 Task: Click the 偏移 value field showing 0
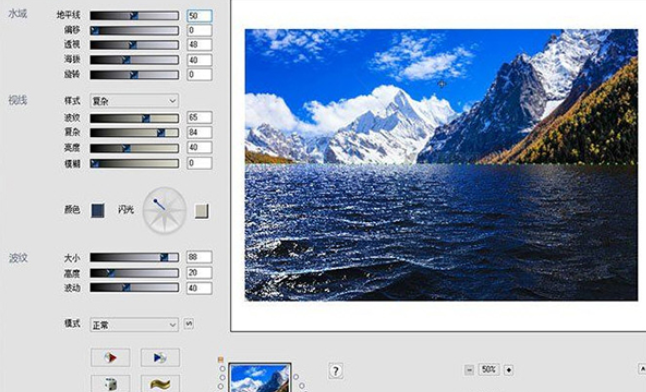199,30
